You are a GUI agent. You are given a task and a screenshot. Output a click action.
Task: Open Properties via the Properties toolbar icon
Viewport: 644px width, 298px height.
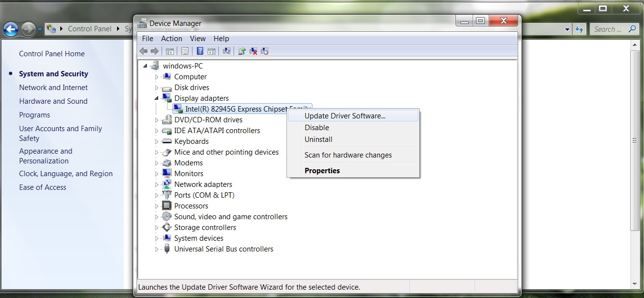(x=185, y=50)
